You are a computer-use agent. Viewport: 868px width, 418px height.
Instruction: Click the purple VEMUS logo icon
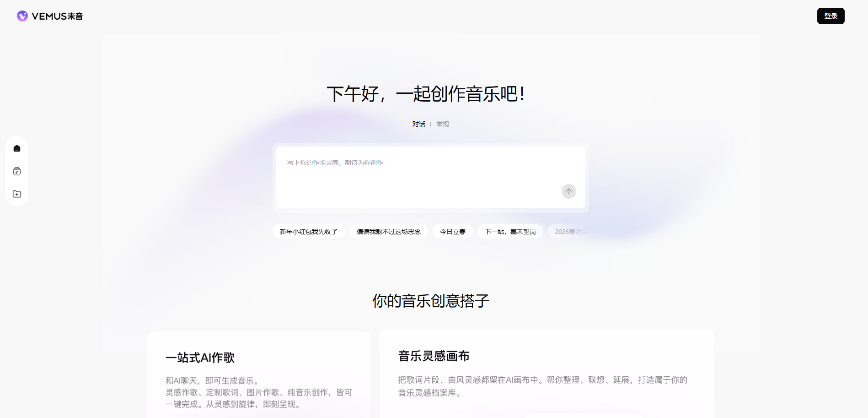[x=22, y=16]
